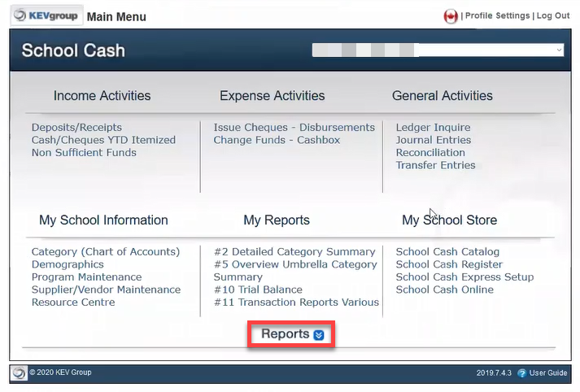Click the KEVgroup logo in header
Screen dimensions: 580x392
click(x=46, y=15)
